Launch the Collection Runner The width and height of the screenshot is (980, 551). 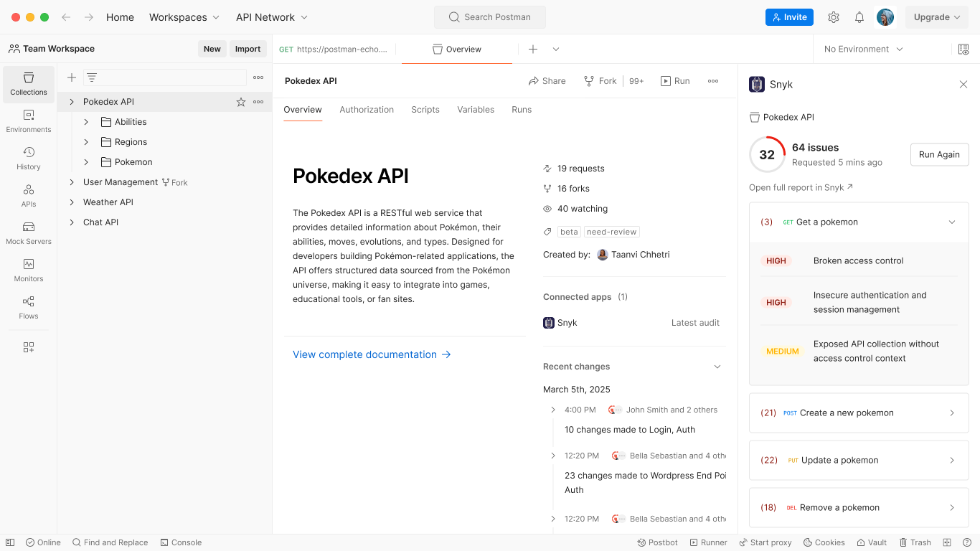tap(709, 542)
